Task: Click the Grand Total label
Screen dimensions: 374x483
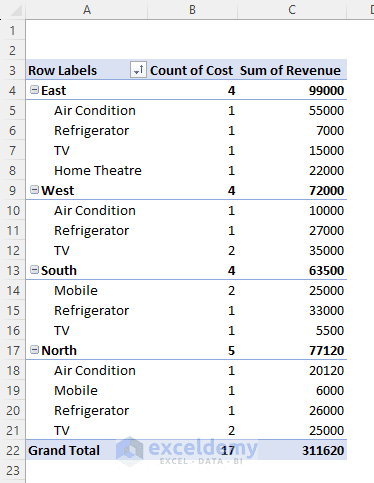Action: coord(64,450)
